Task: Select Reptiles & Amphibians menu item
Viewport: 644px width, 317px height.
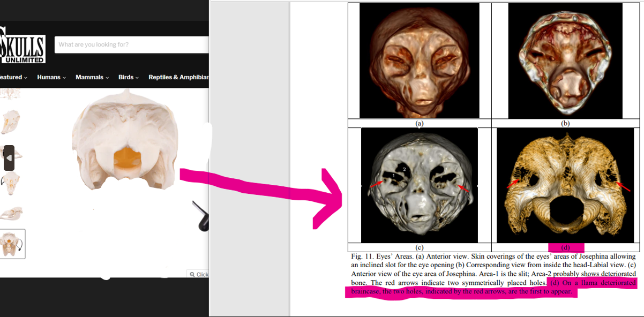Action: coord(178,77)
